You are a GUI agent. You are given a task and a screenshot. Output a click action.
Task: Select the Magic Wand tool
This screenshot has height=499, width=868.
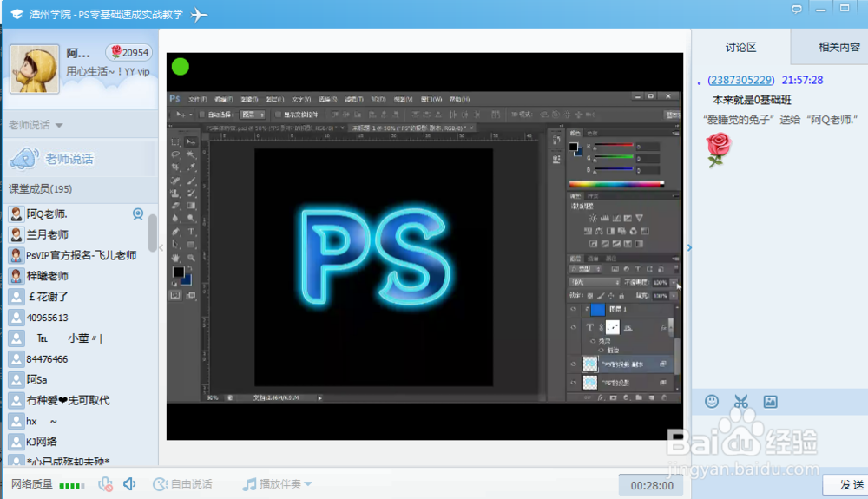point(191,154)
